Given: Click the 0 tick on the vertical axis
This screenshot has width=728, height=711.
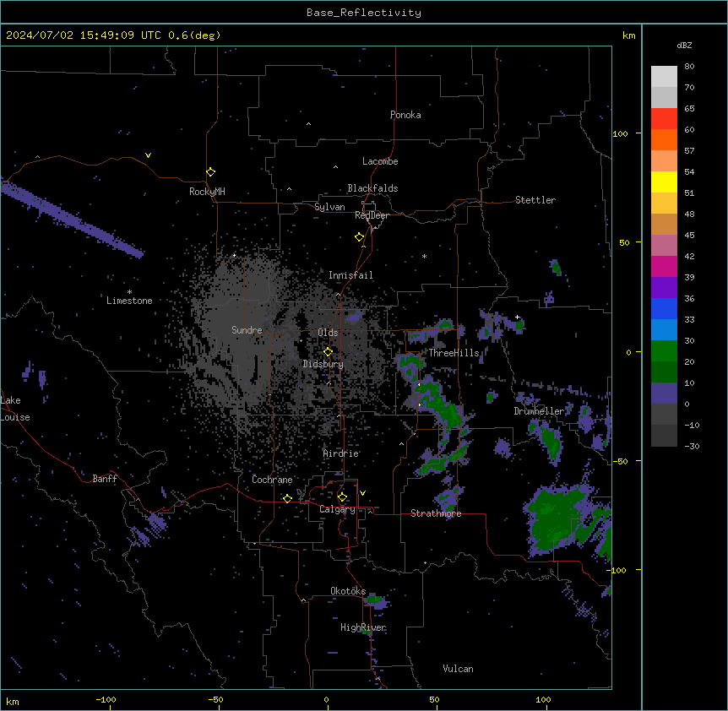Looking at the screenshot, I should point(628,353).
